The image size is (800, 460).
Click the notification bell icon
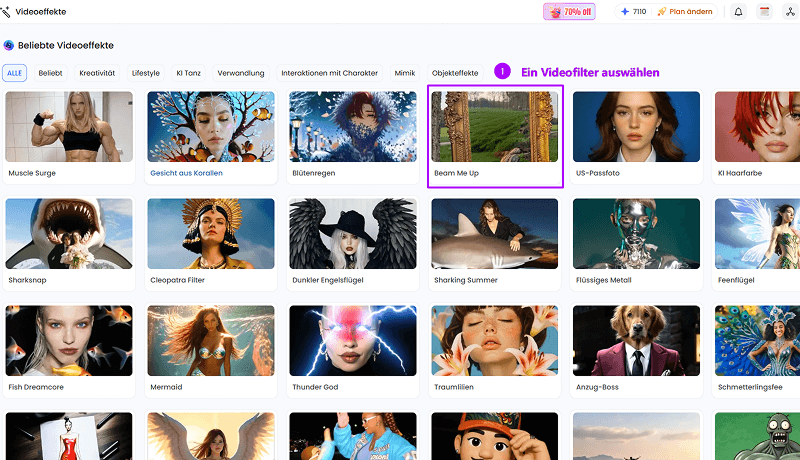(x=738, y=12)
